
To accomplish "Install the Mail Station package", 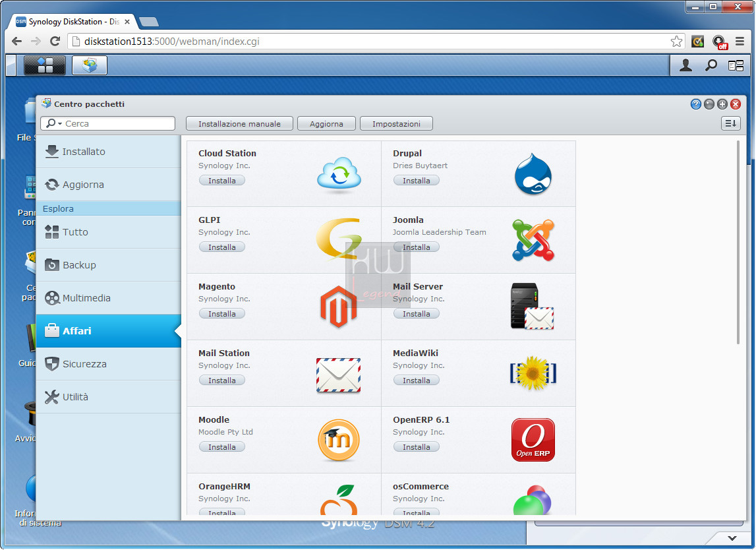I will pos(221,380).
